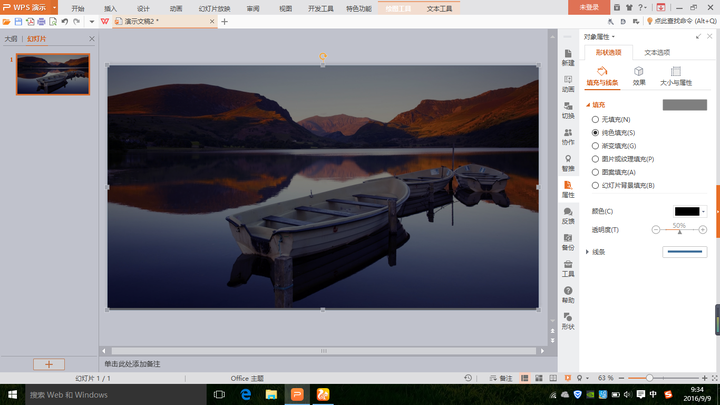Open 协作 collaboration in side bar

point(568,137)
